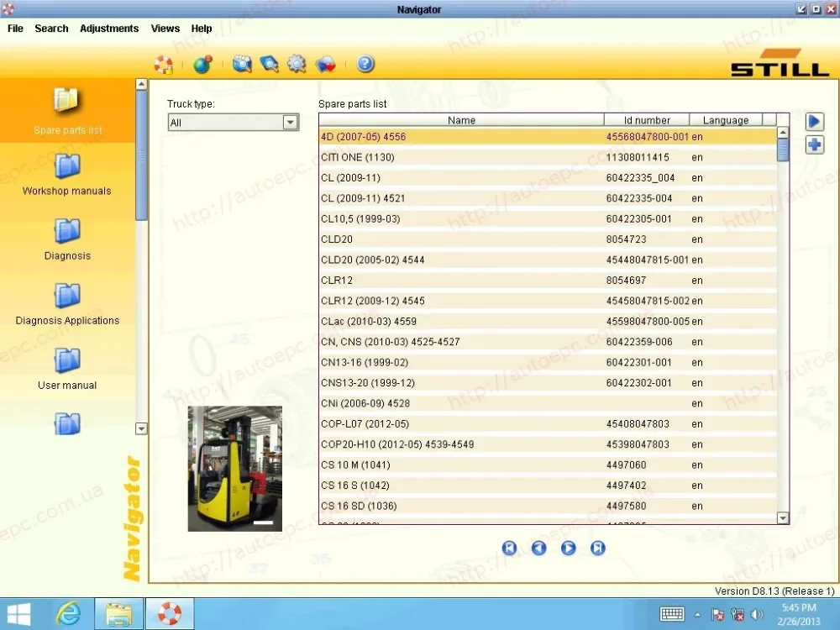Viewport: 840px width, 630px height.
Task: Open Internet Explorer from the taskbar
Action: [x=69, y=613]
